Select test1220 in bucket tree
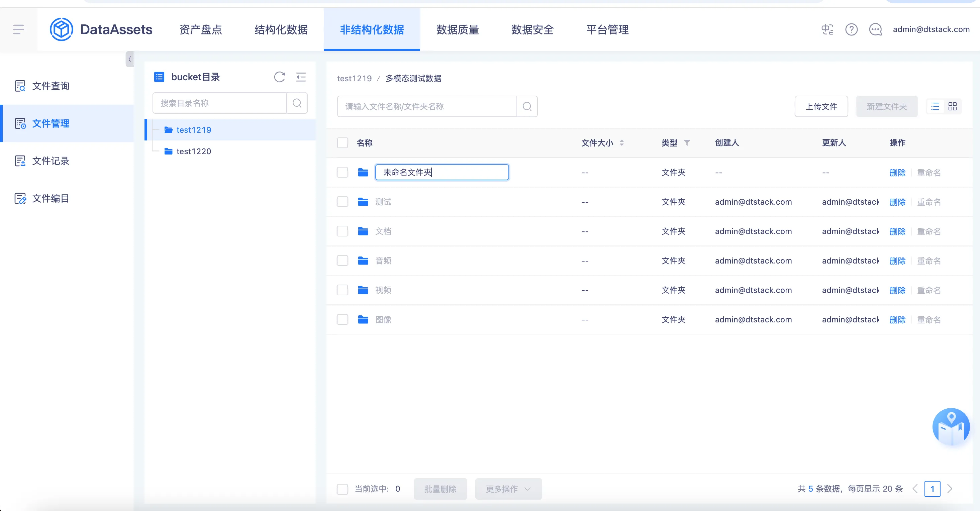The image size is (980, 511). [193, 151]
